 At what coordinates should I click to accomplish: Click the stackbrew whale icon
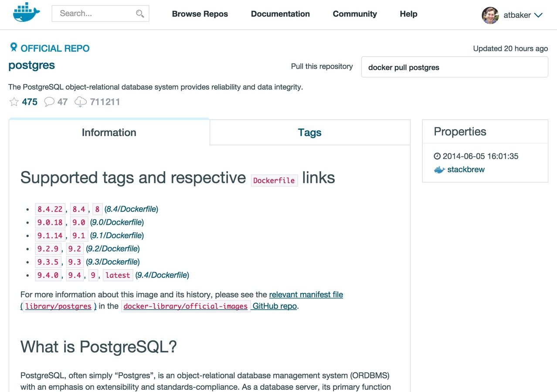(x=439, y=170)
